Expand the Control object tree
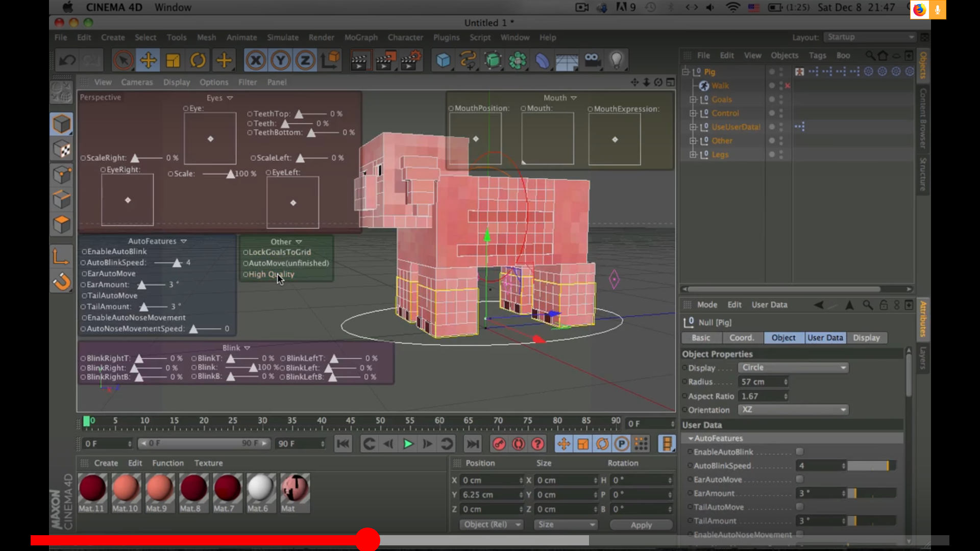 (693, 113)
